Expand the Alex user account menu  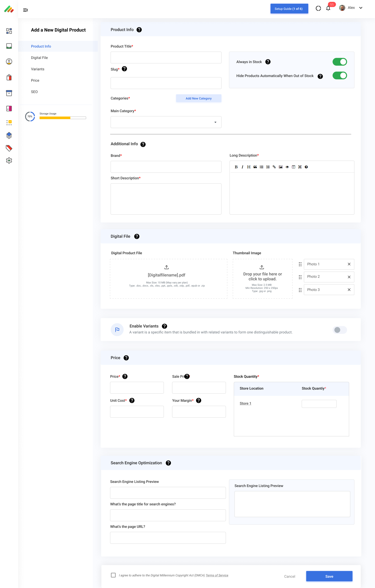[x=361, y=8]
